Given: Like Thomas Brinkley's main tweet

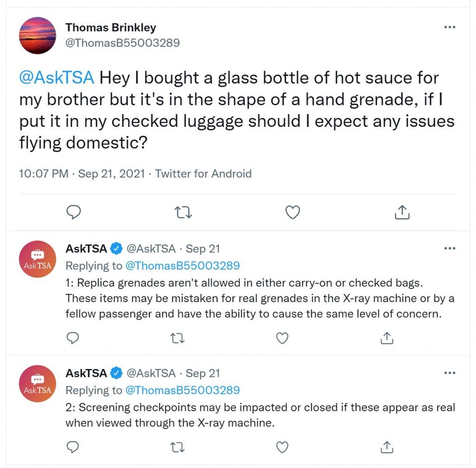Looking at the screenshot, I should (x=293, y=212).
